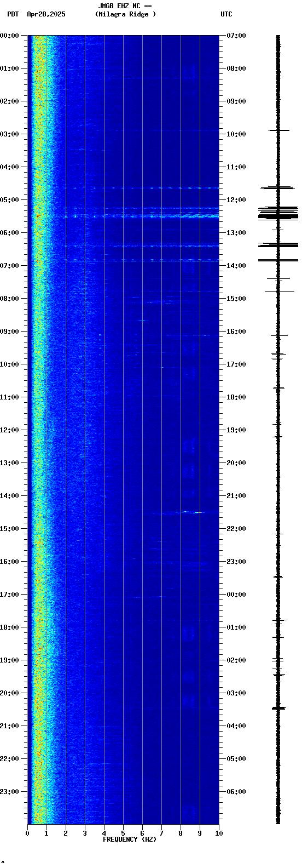
Task: Click the UTC time label '22:00'
Action: point(236,529)
